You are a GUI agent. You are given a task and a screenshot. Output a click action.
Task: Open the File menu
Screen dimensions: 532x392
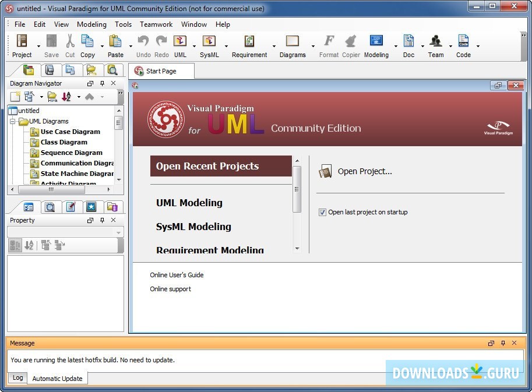(x=20, y=24)
